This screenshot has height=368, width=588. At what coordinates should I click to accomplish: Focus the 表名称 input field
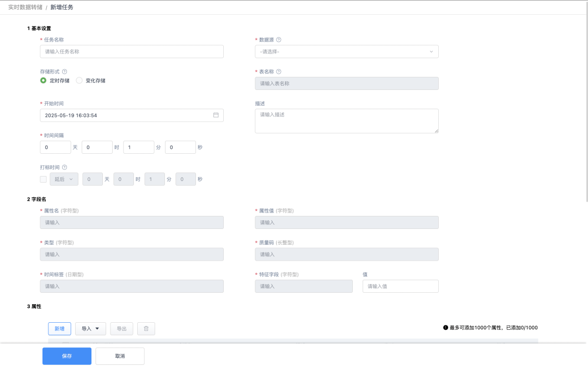pos(347,83)
